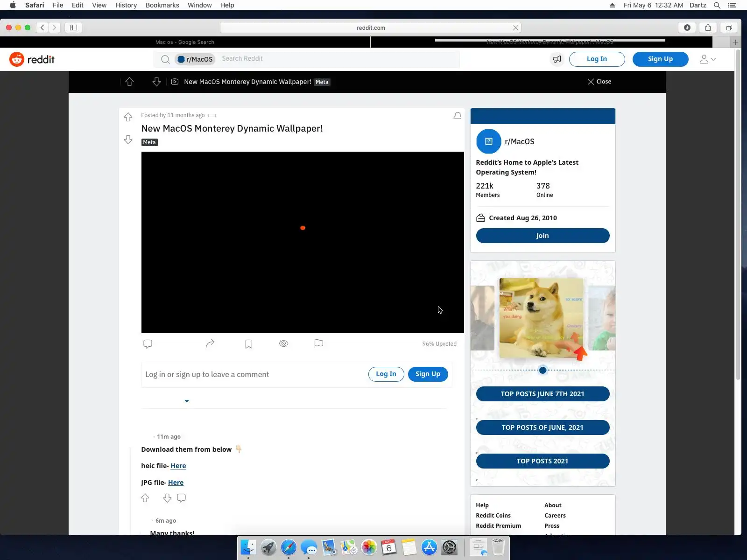
Task: Click the Sign Up button in Reddit header
Action: click(661, 59)
